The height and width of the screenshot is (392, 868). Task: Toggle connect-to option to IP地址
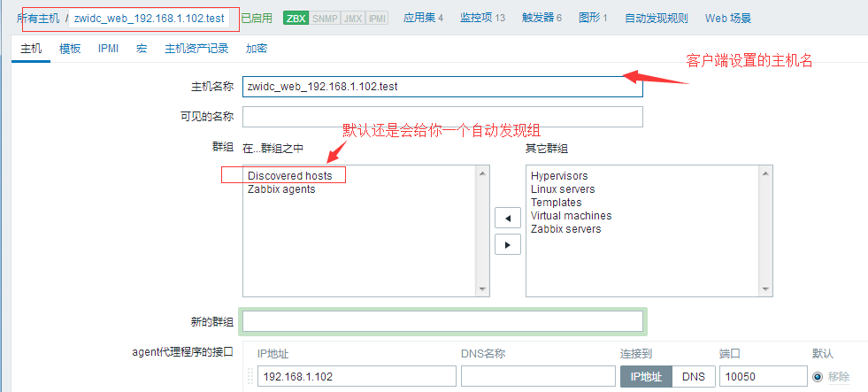(x=646, y=376)
